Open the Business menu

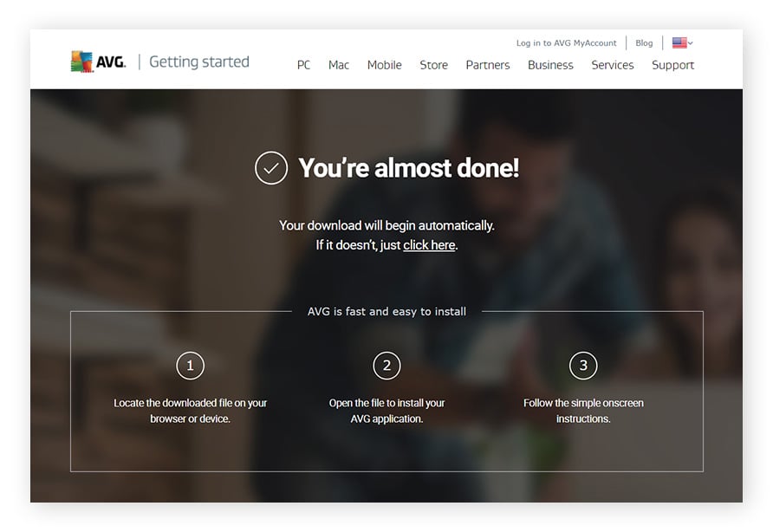(x=550, y=65)
